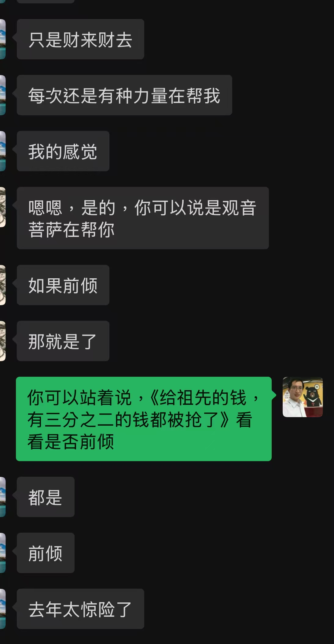The height and width of the screenshot is (644, 334).
Task: Select the message bubble 只是财来财去
Action: [x=80, y=39]
